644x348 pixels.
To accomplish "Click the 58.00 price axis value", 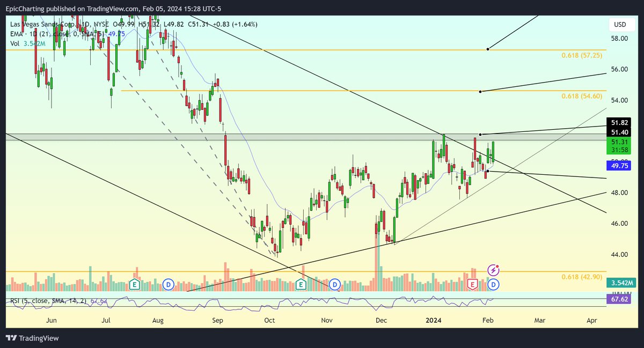I will pos(620,39).
